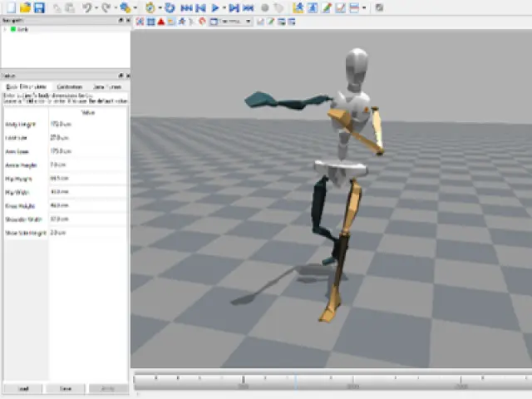Click the timeline ruler at bottom
This screenshot has width=532, height=399.
pyautogui.click(x=332, y=381)
